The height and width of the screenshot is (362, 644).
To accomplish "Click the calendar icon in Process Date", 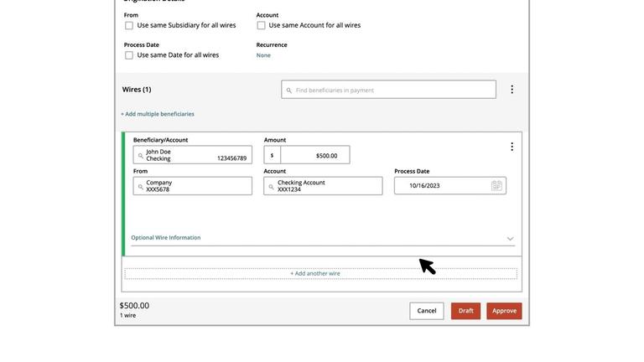I will [x=496, y=186].
